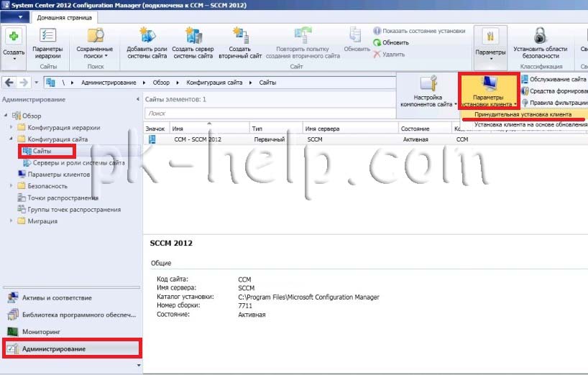588x375 pixels.
Task: Sort by Состояние column header
Action: click(425, 128)
